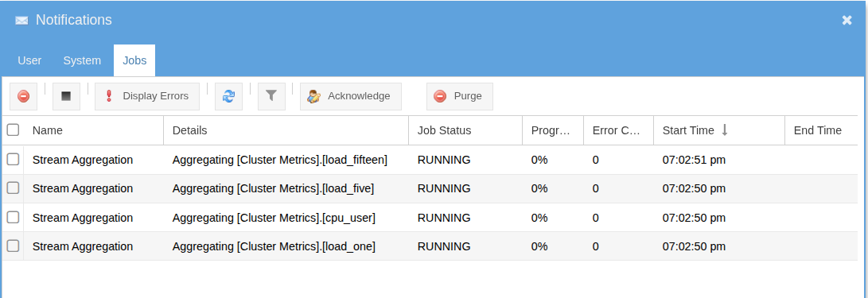This screenshot has height=298, width=868.
Task: Click 0% progress in cpu_user row
Action: click(539, 218)
